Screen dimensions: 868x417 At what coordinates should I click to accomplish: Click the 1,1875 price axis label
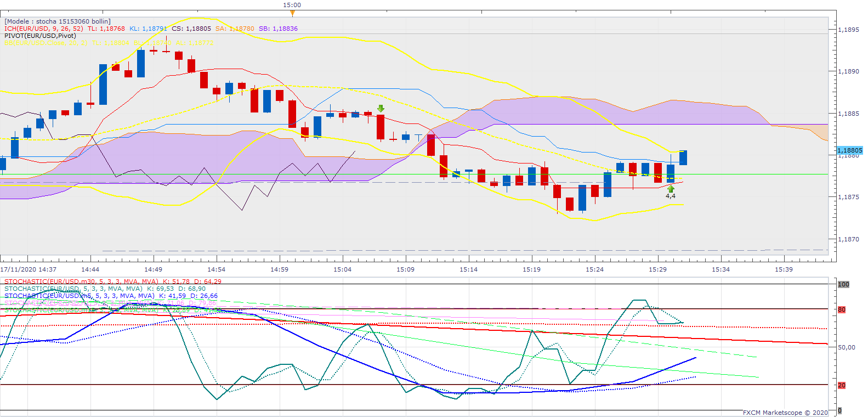tap(849, 197)
